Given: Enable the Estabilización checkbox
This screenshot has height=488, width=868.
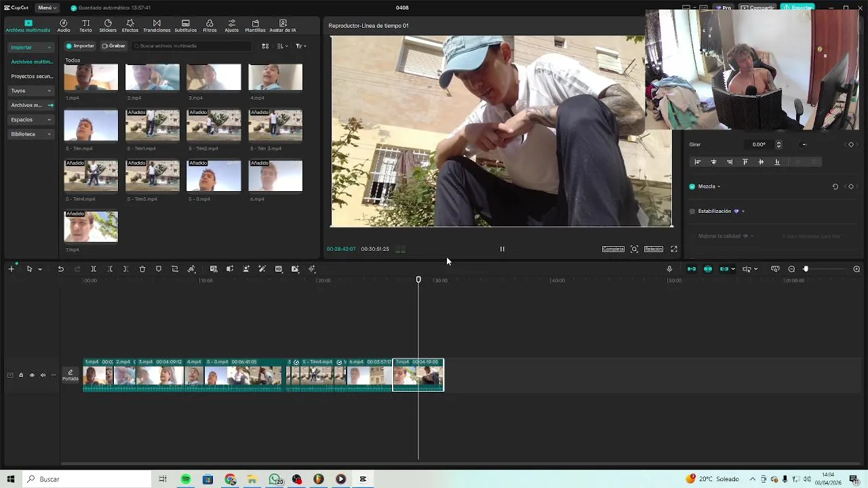Looking at the screenshot, I should 692,211.
